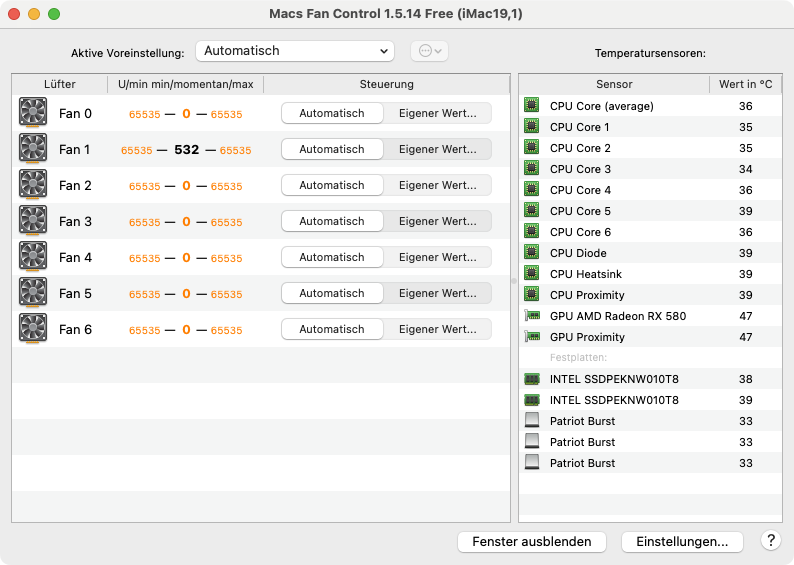Click the GPU AMD Radeon RX 580 card icon
This screenshot has width=794, height=565.
point(532,316)
